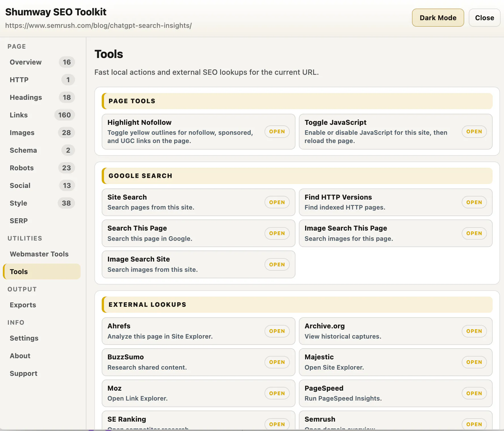Open Webmaster Tools utility
This screenshot has width=504, height=431.
coord(42,254)
